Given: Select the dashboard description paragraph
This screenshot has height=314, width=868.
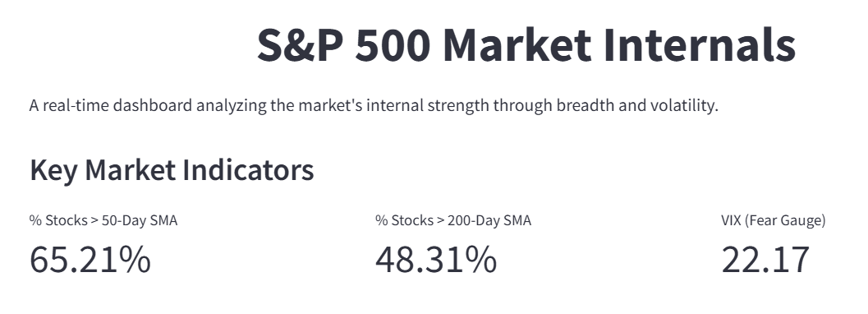Looking at the screenshot, I should pos(374,105).
